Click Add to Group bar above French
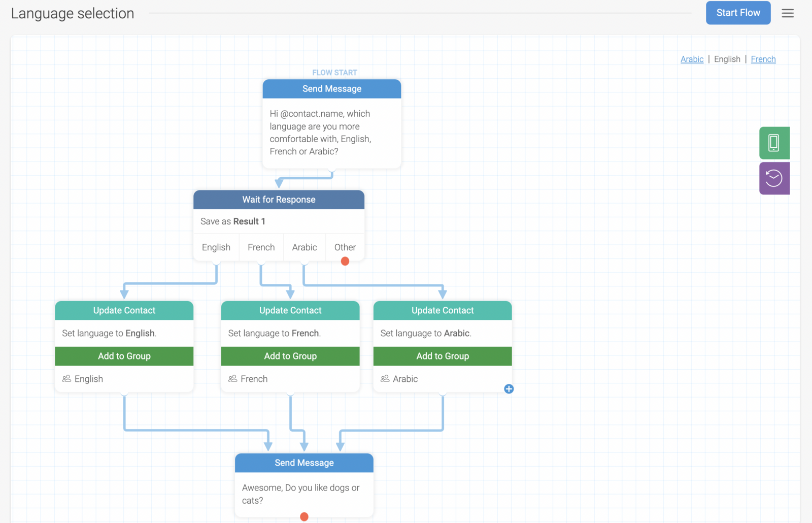The height and width of the screenshot is (523, 812). 290,356
